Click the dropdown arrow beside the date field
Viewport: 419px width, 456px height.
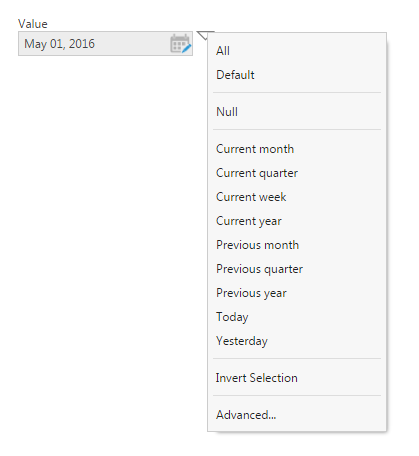click(x=203, y=35)
